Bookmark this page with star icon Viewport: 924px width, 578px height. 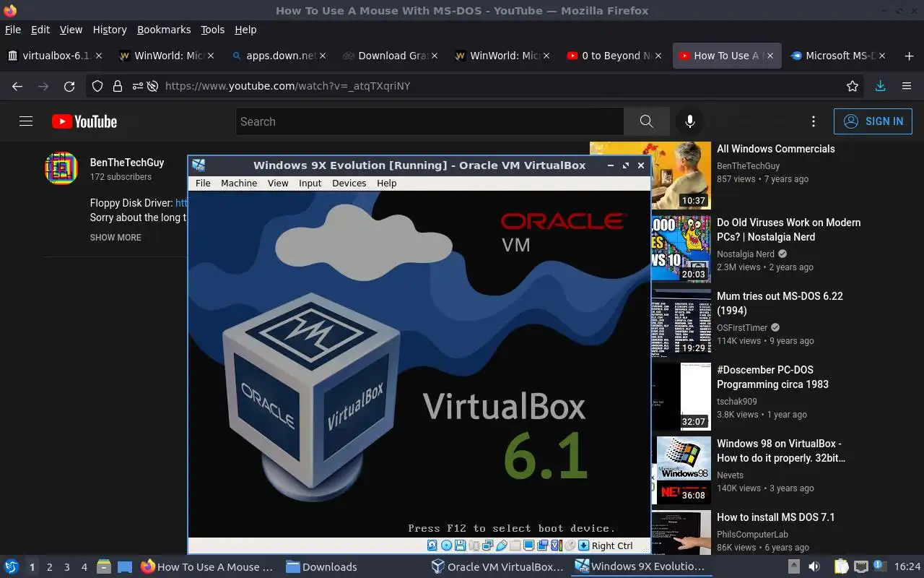tap(853, 86)
